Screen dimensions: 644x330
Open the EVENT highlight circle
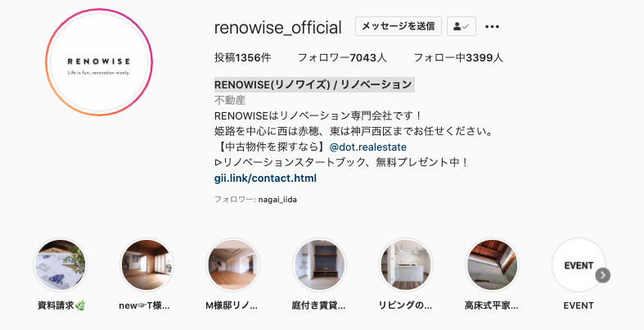[x=579, y=265]
